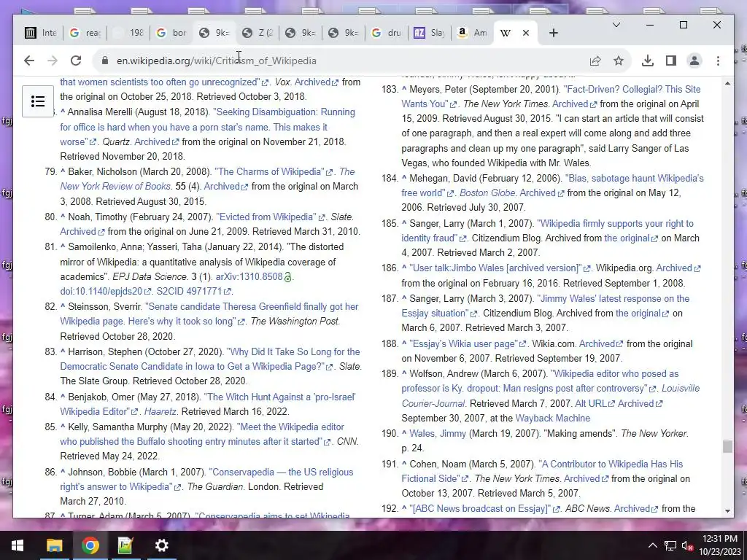The width and height of the screenshot is (747, 560).
Task: Toggle the Chrome side panel icon
Action: point(671,61)
